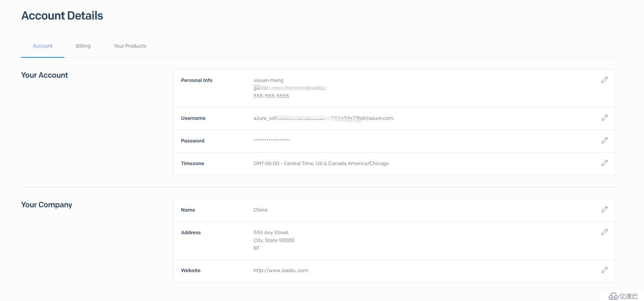Viewport: 644px width, 301px height.
Task: Click the website URL http://www..baidu..com
Action: pos(281,271)
